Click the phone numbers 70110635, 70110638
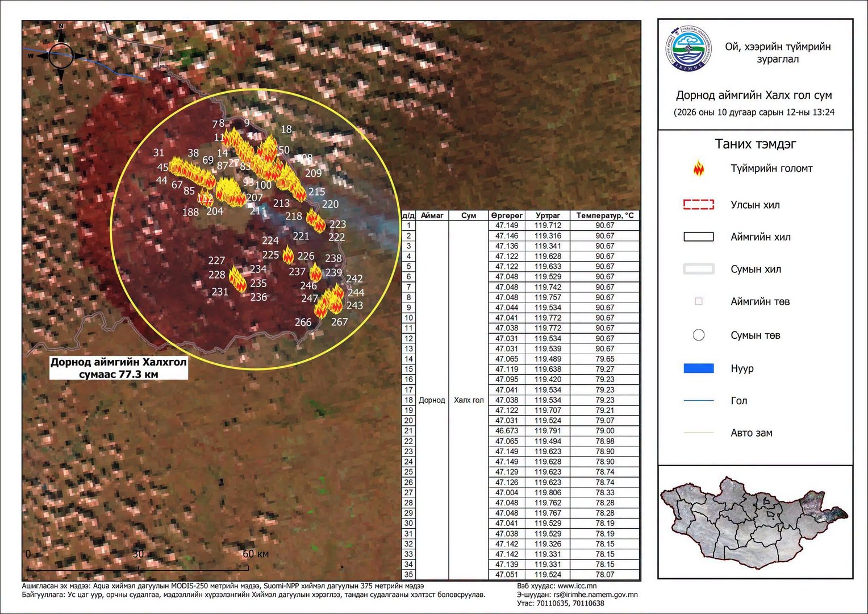Screen dimensions: 868x614 click(x=570, y=603)
